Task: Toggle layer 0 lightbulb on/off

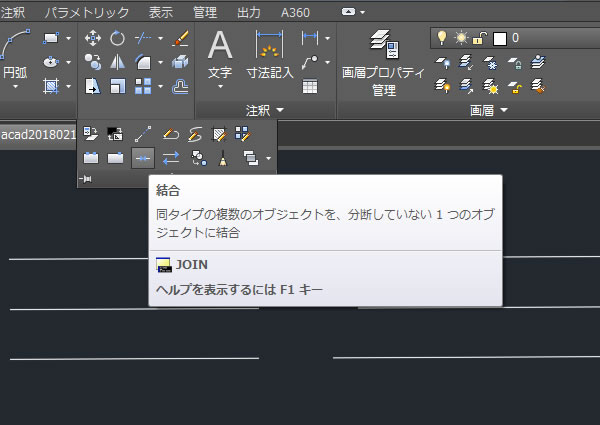Action: [442, 38]
